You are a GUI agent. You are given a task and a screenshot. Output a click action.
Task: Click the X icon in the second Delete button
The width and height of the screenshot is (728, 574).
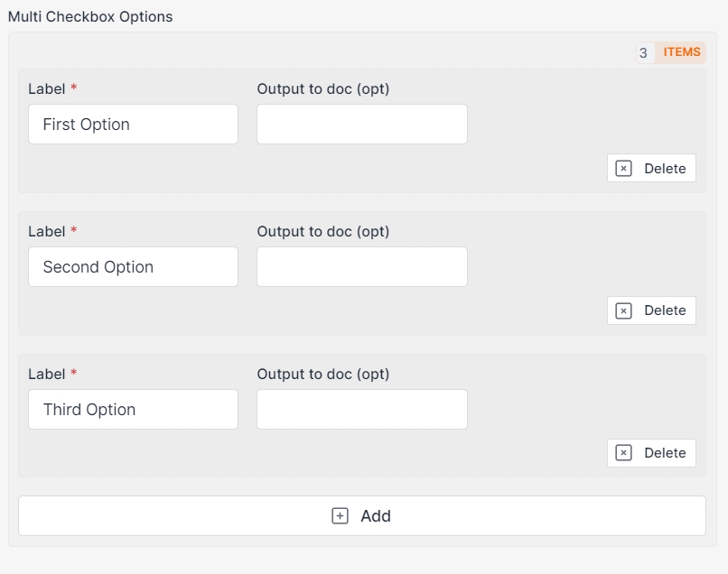point(623,310)
